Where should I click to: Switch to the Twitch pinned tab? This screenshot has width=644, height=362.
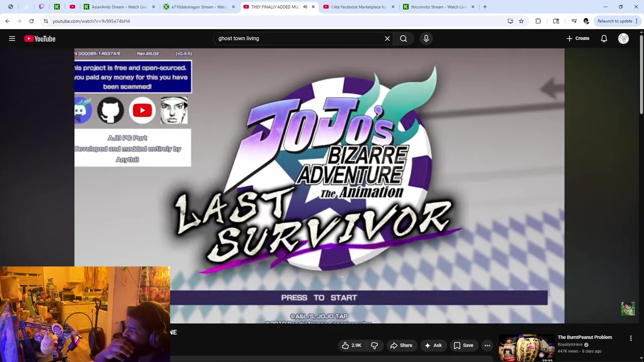click(x=41, y=7)
